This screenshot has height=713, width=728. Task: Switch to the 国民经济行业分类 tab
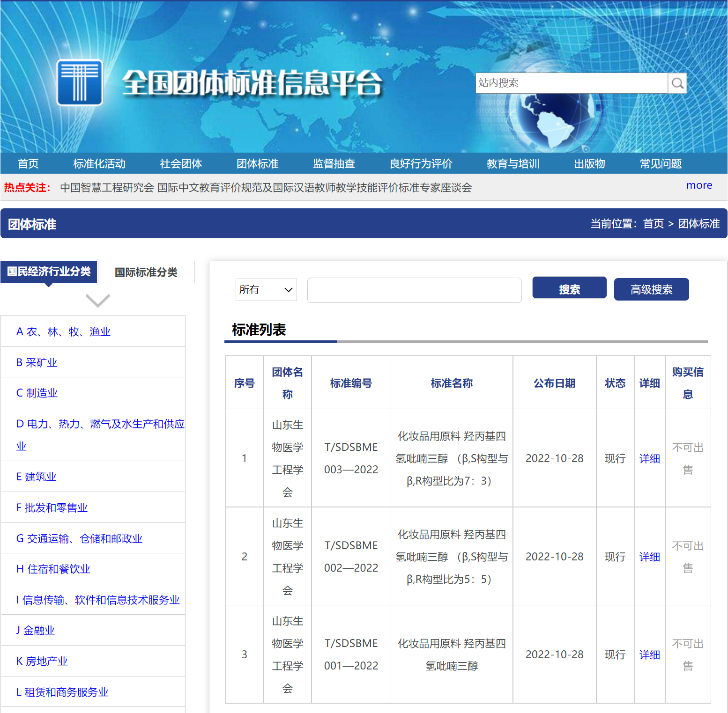[x=48, y=272]
